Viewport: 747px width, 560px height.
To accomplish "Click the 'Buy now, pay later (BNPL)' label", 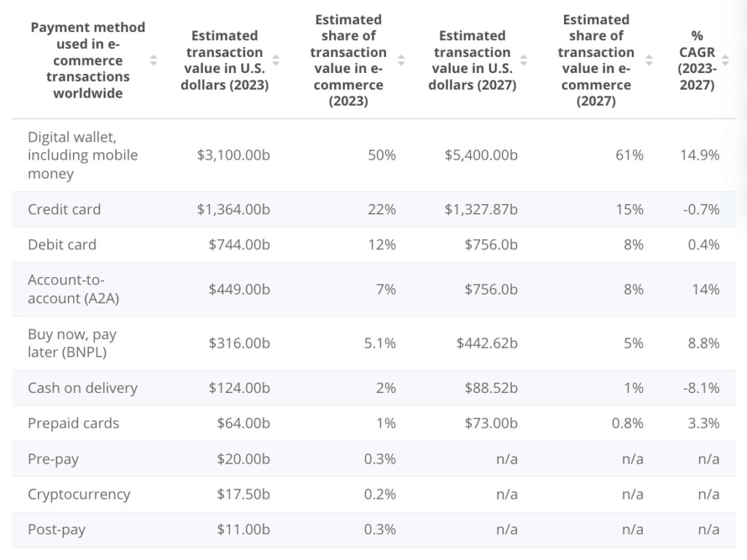I will click(x=72, y=343).
